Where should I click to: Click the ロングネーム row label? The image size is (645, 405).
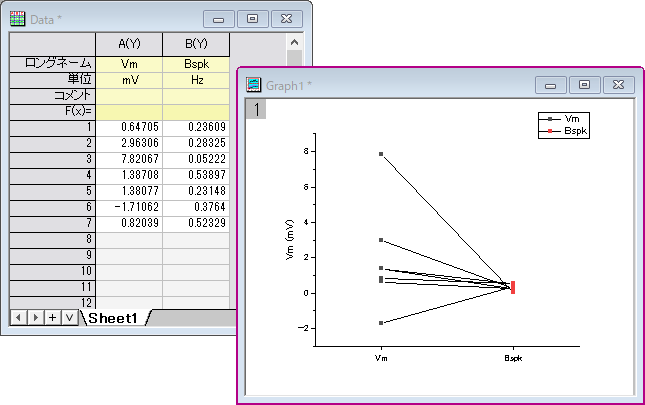[x=52, y=64]
